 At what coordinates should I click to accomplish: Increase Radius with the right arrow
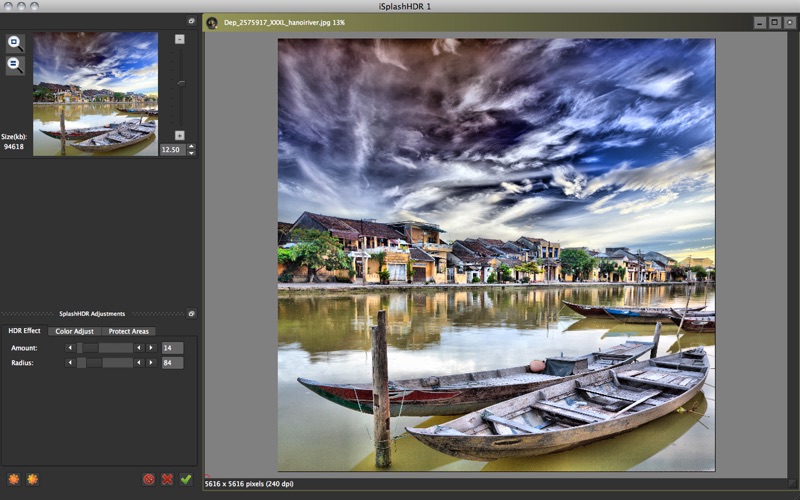coord(151,363)
